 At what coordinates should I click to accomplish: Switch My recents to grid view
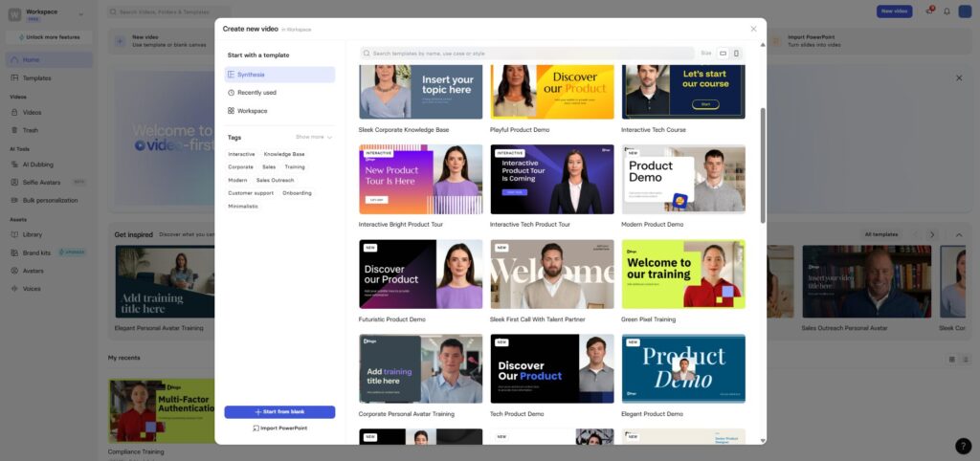pos(952,360)
